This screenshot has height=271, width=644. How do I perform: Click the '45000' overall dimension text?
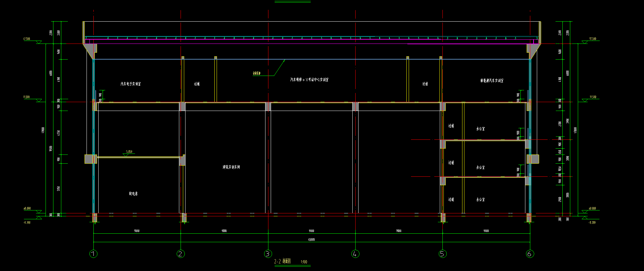(311, 240)
